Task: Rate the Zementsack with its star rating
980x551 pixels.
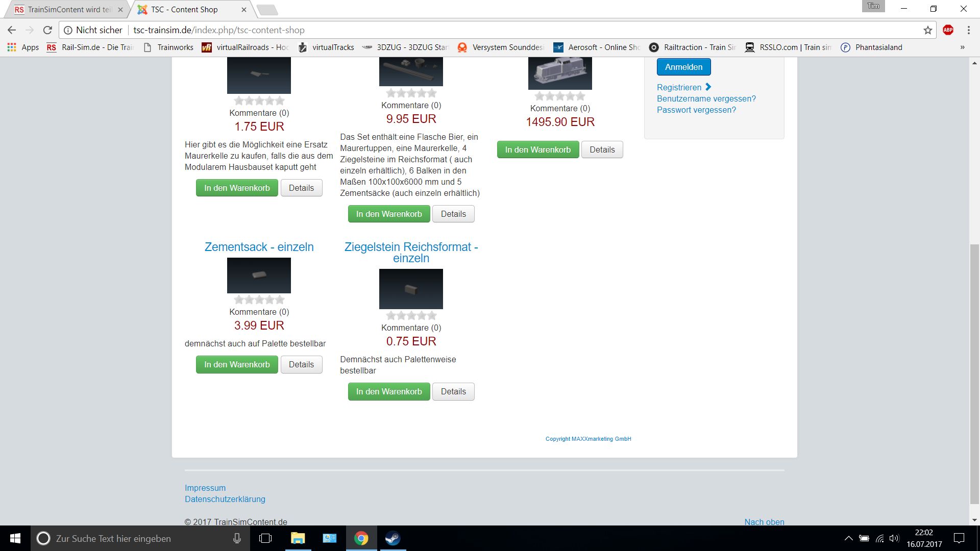Action: click(x=259, y=300)
